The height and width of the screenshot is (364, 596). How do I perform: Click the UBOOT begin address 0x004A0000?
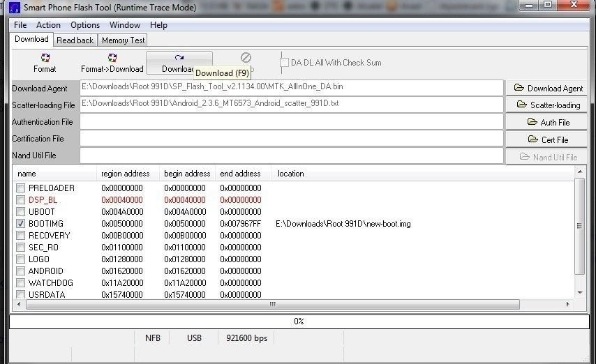coord(185,212)
